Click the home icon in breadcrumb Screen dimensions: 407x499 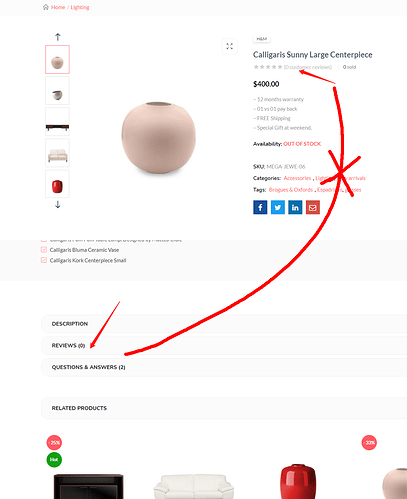[46, 7]
